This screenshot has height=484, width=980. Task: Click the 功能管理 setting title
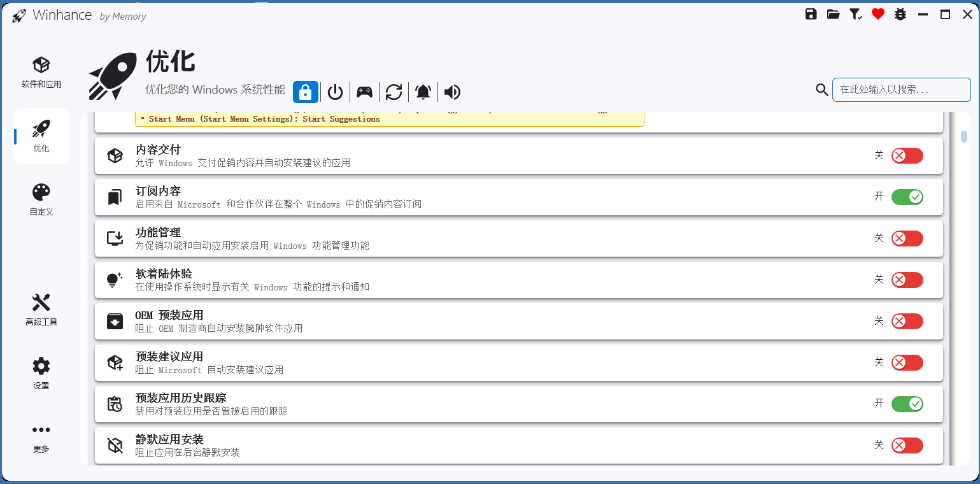[x=158, y=232]
